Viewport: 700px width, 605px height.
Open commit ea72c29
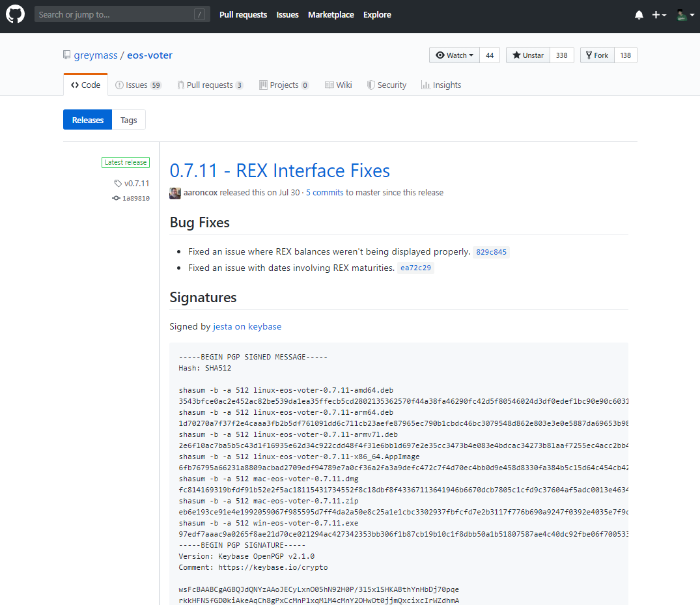pos(415,268)
